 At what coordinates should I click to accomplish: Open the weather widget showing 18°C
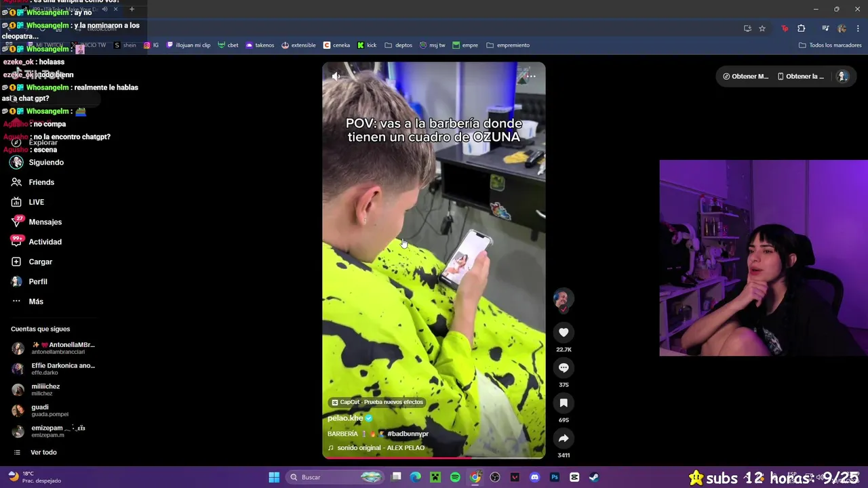tap(34, 477)
